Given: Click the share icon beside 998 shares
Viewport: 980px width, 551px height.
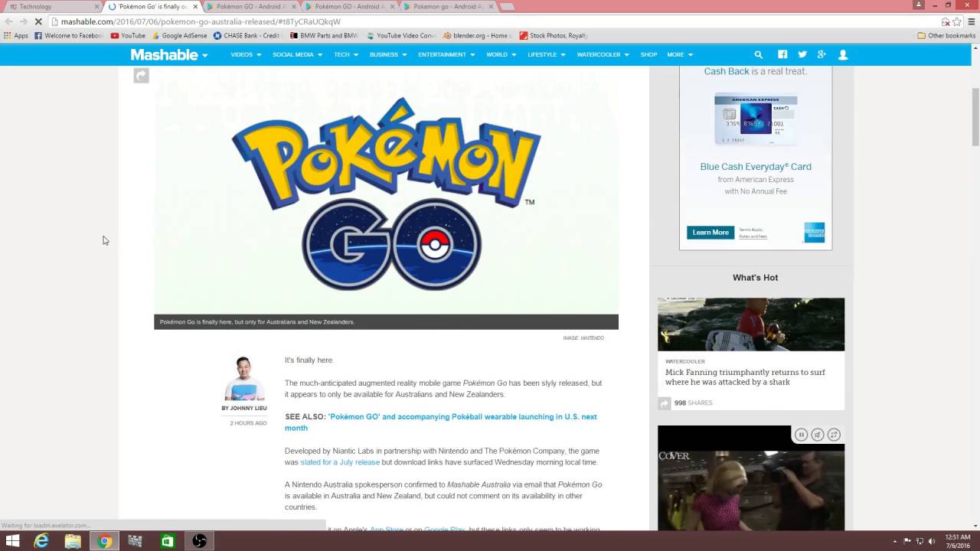Looking at the screenshot, I should point(664,403).
